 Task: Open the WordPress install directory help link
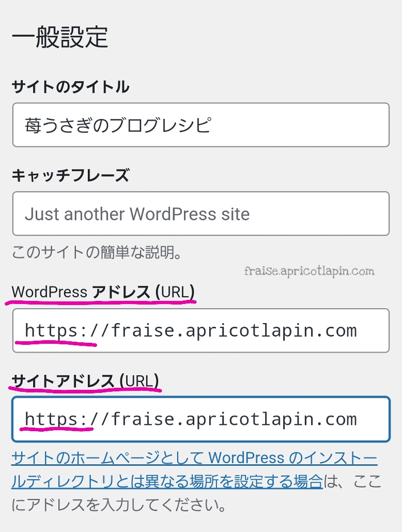pos(194,469)
